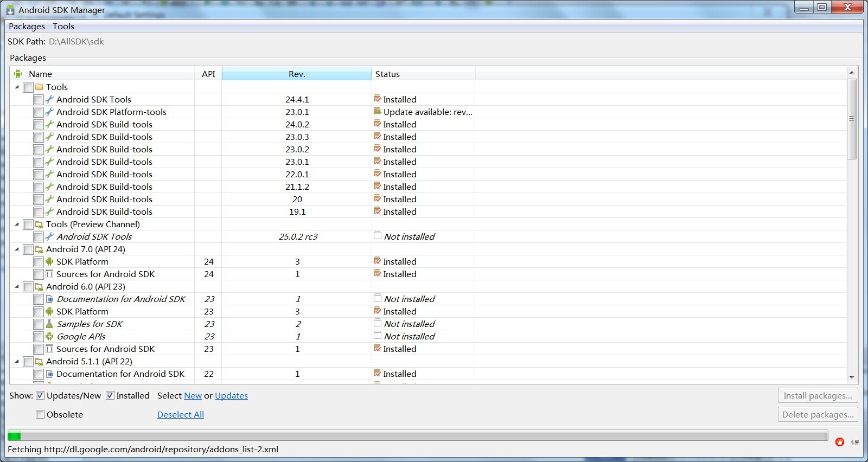Collapse the Tools group

click(17, 87)
